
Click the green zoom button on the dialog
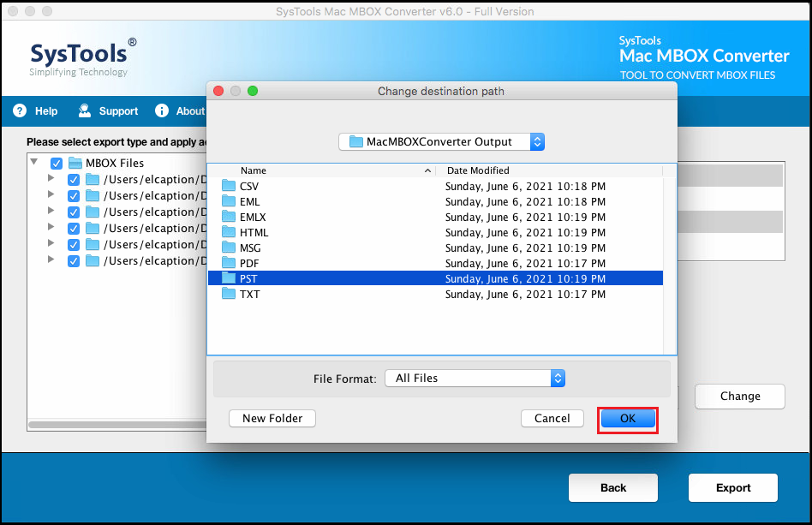(x=253, y=91)
